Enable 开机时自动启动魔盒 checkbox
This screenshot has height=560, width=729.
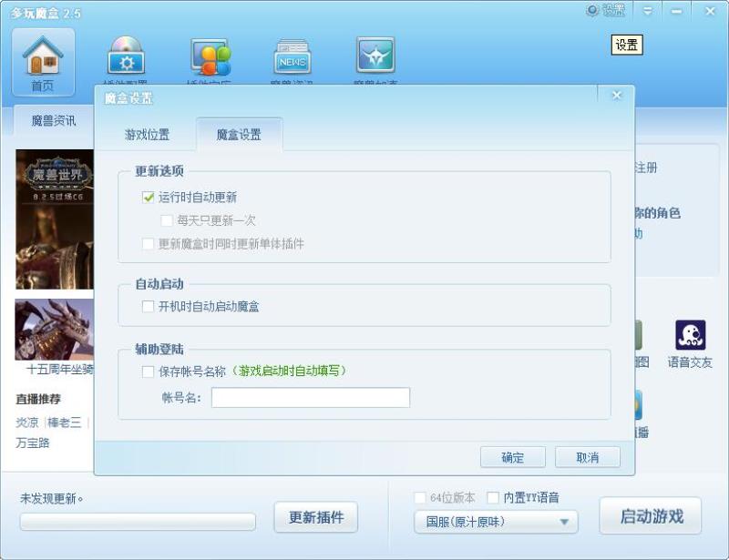[x=148, y=306]
